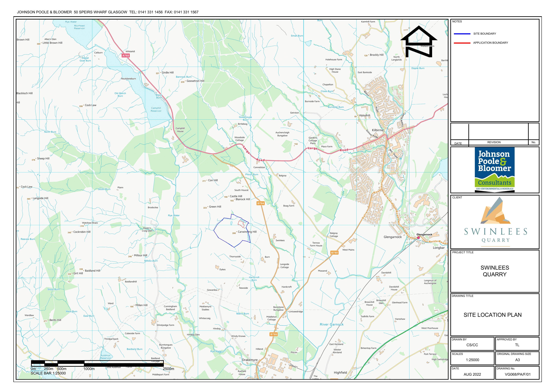The image size is (555, 392).
Task: Click the Highfield place label
Action: coord(340,372)
